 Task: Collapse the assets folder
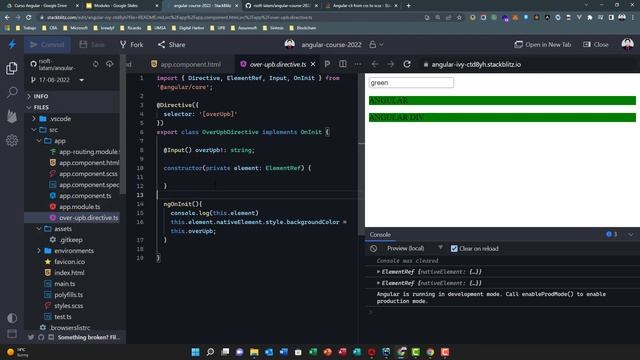coord(55,229)
